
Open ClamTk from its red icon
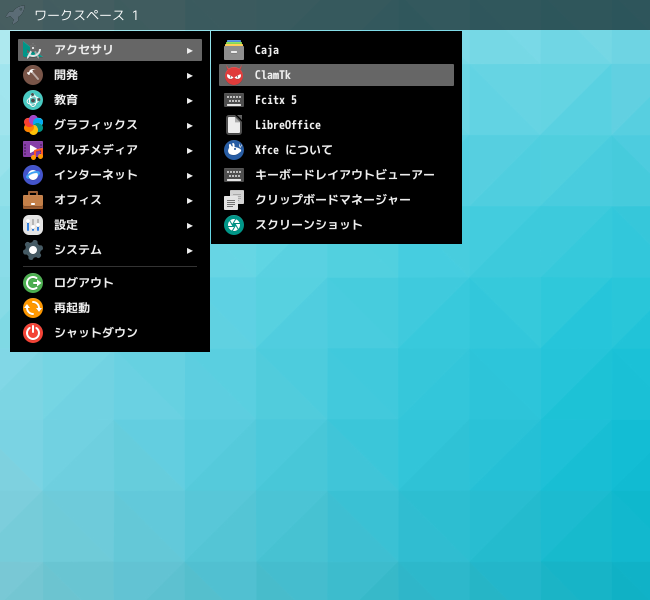[234, 75]
